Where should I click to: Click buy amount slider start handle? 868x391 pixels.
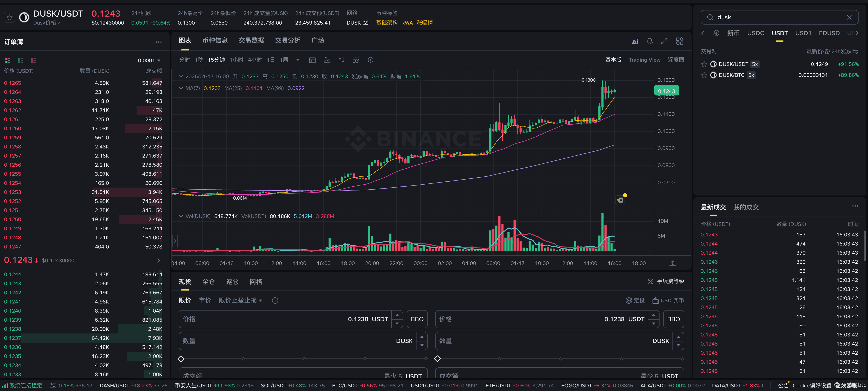[181, 359]
